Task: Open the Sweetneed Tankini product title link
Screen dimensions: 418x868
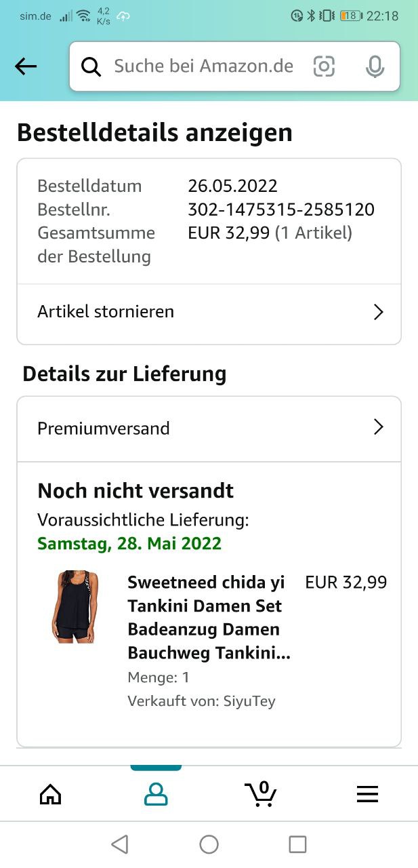Action: (x=209, y=618)
